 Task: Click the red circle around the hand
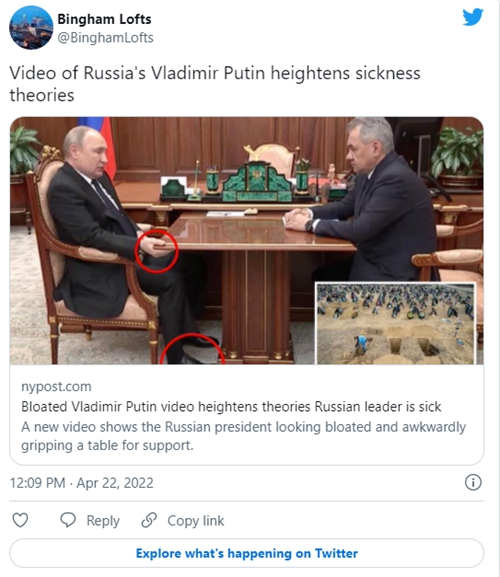pos(157,251)
